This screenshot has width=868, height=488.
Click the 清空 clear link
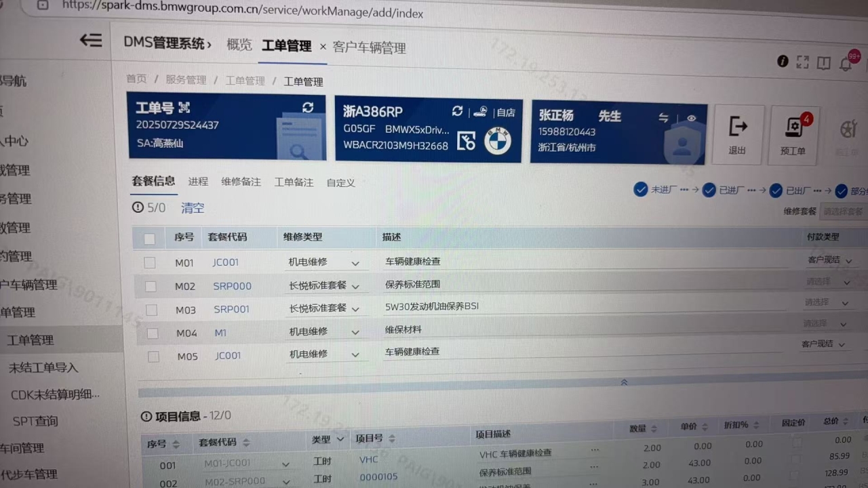(193, 208)
